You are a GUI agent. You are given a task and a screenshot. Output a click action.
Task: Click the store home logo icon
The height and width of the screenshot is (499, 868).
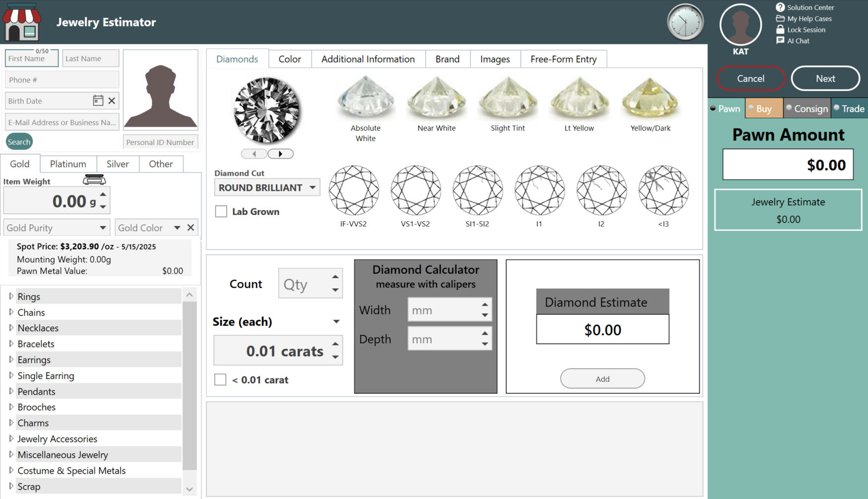pyautogui.click(x=22, y=21)
